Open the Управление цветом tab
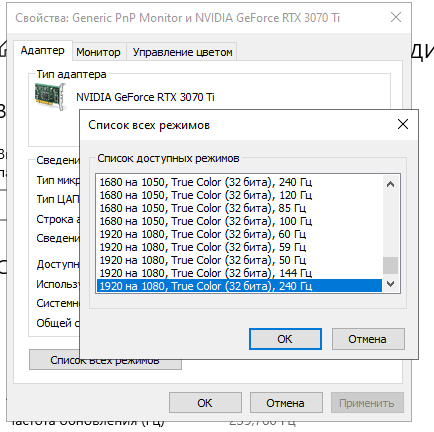 (x=182, y=52)
